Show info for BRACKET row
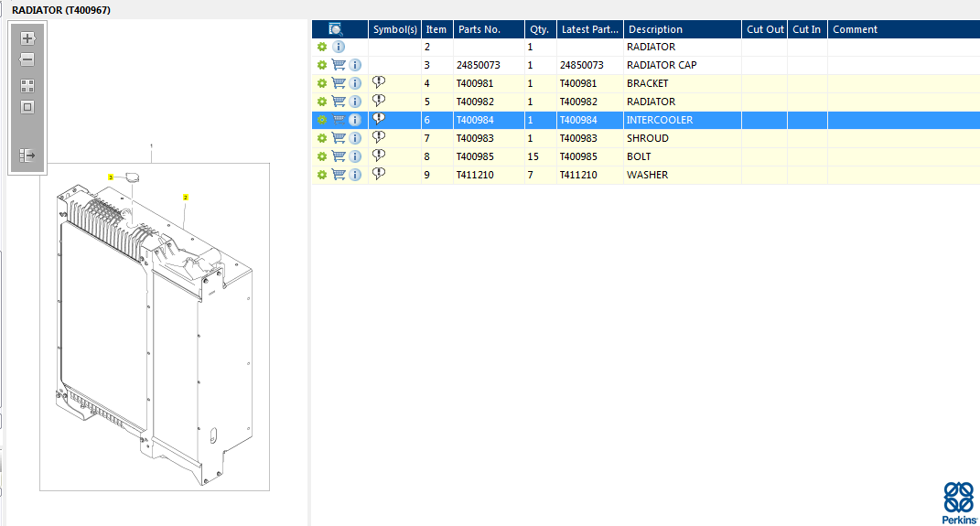This screenshot has width=980, height=526. (355, 83)
